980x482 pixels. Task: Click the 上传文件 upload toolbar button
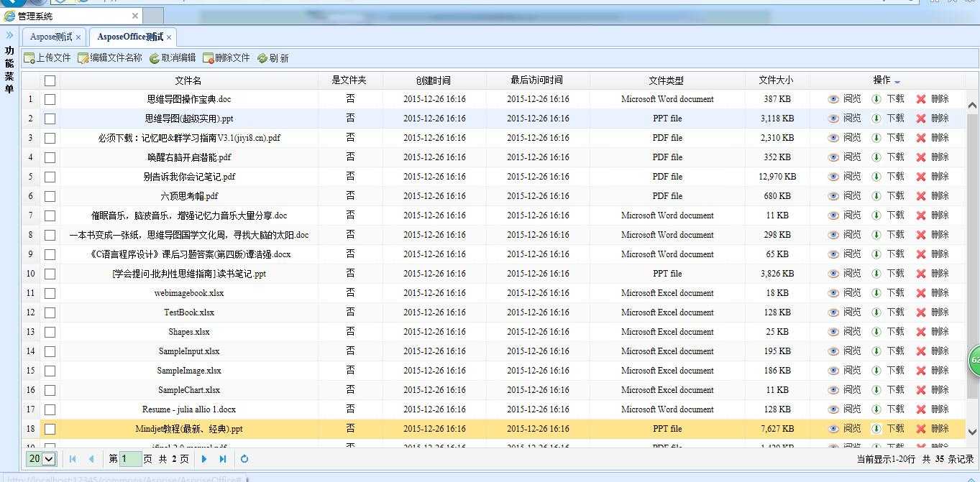(x=47, y=58)
